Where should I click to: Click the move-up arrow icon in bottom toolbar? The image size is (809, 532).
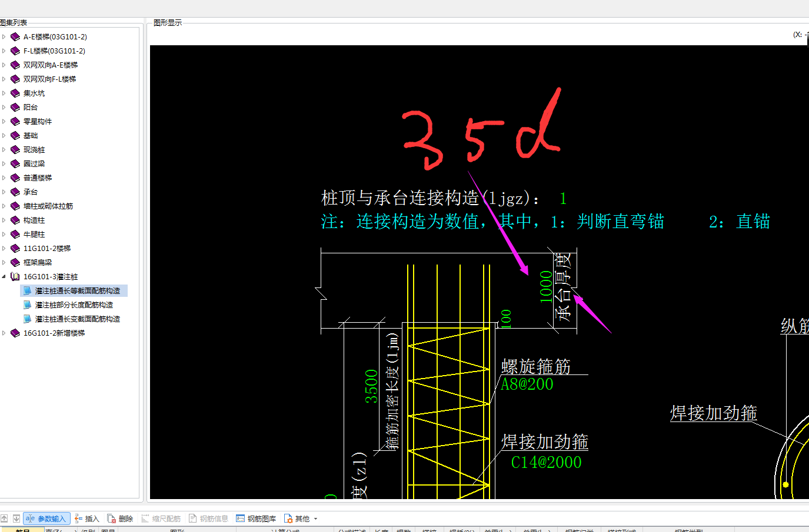(4, 518)
